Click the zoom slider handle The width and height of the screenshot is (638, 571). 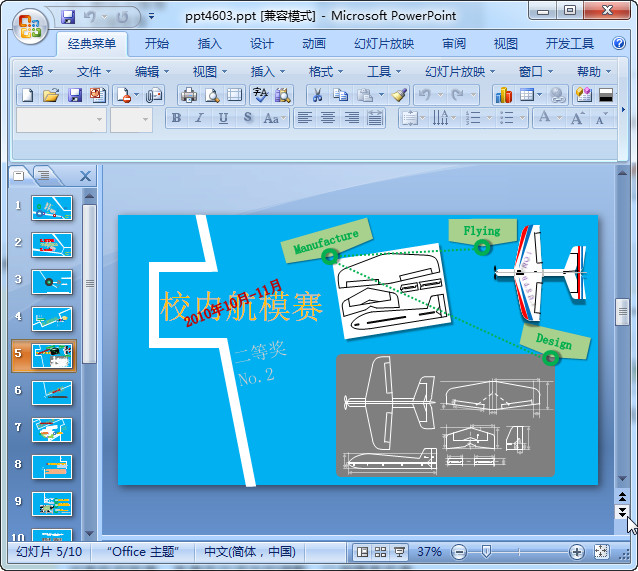tap(486, 552)
